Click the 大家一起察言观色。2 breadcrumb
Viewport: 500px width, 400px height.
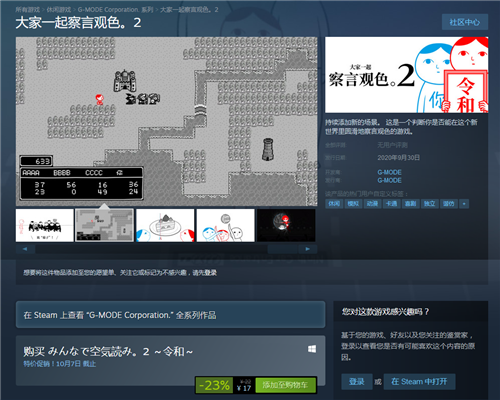(189, 10)
